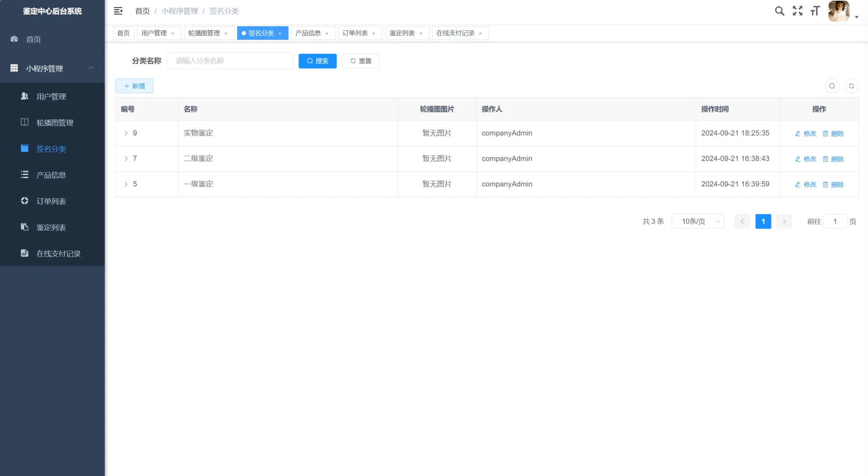Expand row number 7 二级鉴定

click(126, 159)
